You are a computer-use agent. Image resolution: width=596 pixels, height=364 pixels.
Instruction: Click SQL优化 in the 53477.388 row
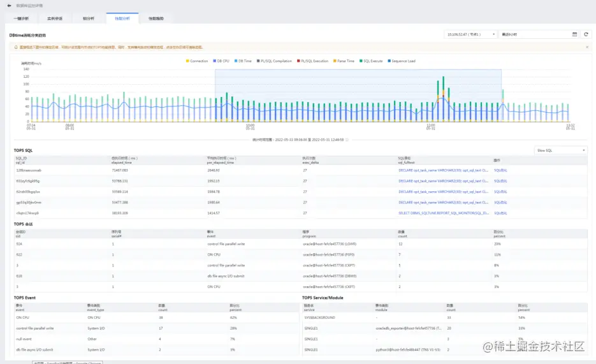[x=500, y=202]
